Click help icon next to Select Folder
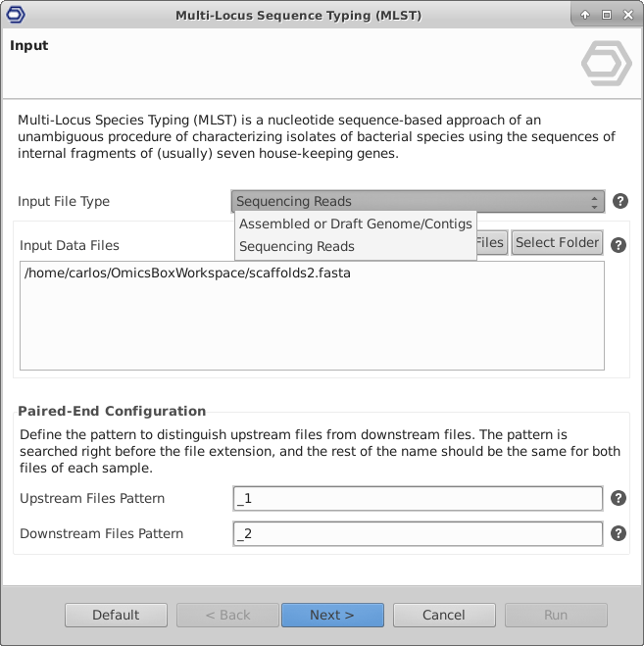Viewport: 644px width, 646px height. coord(618,245)
